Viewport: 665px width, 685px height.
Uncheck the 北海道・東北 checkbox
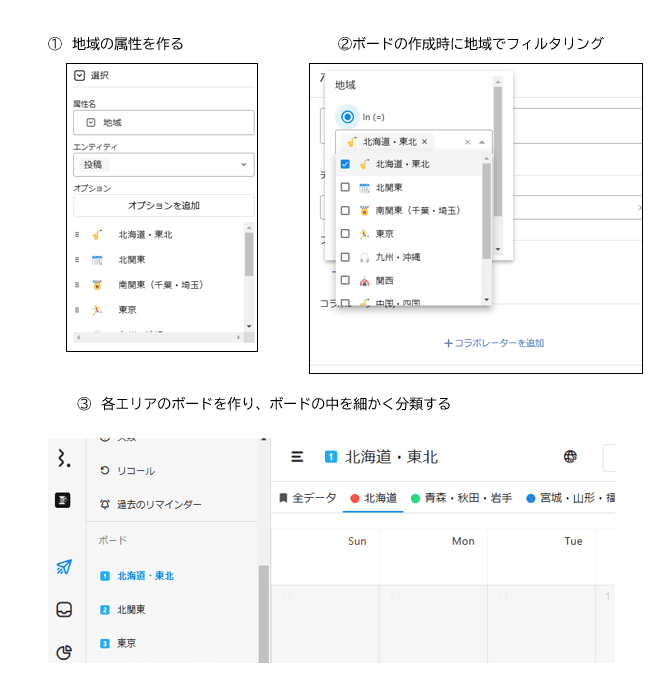345,164
